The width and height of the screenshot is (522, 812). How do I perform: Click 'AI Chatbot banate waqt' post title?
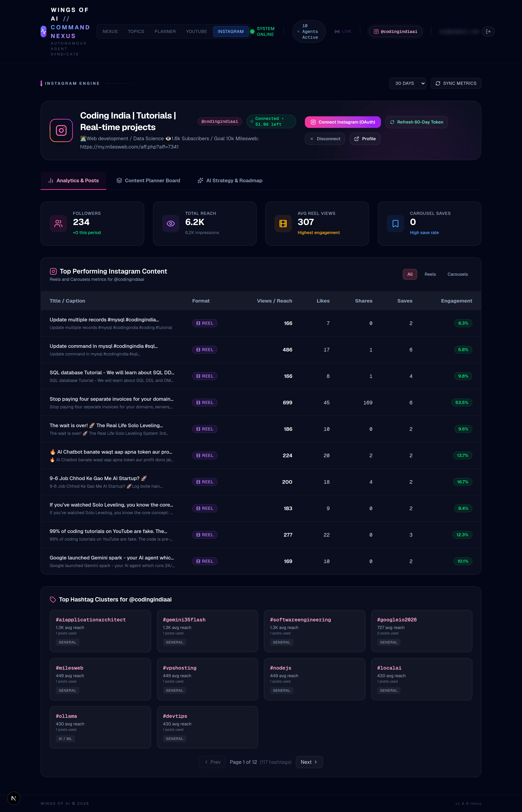(111, 452)
